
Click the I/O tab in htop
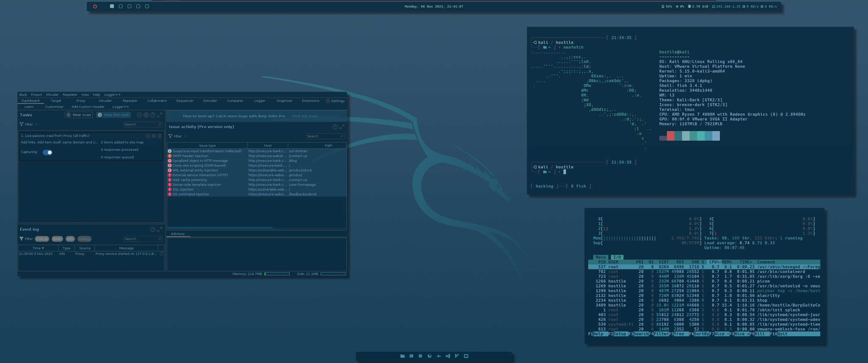[x=617, y=257]
